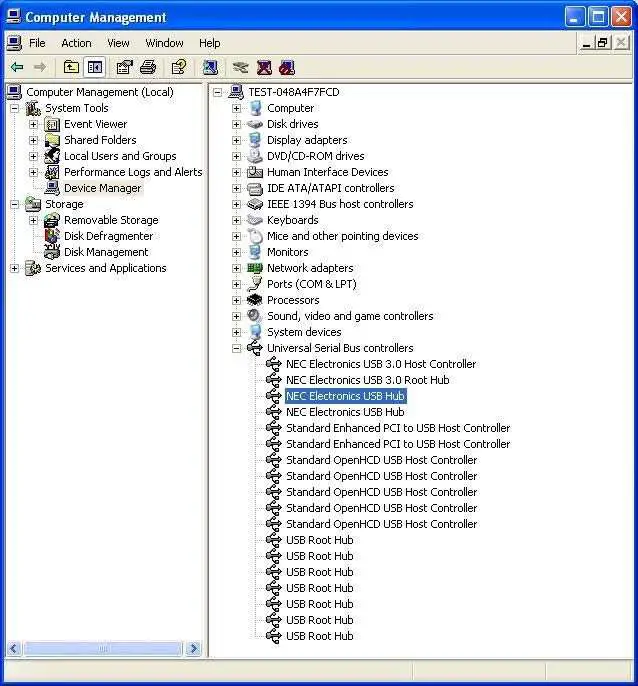
Task: Click the Computer Management title bar icon
Action: click(x=13, y=17)
